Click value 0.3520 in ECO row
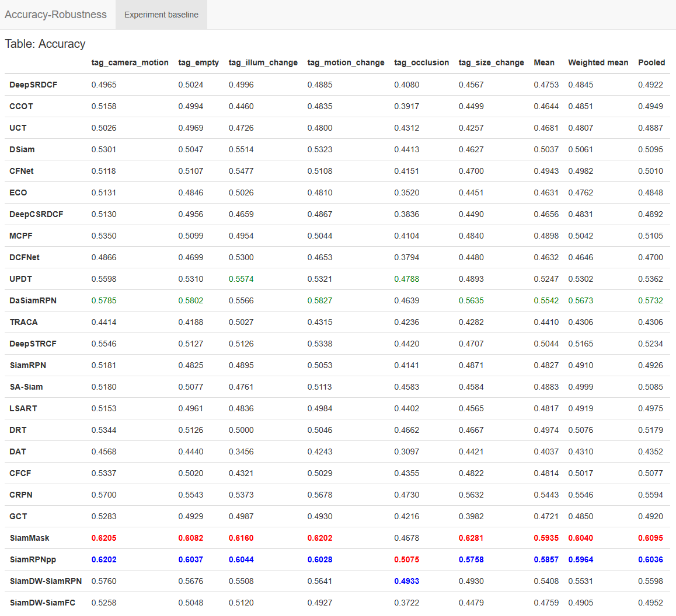The width and height of the screenshot is (676, 616). (406, 192)
